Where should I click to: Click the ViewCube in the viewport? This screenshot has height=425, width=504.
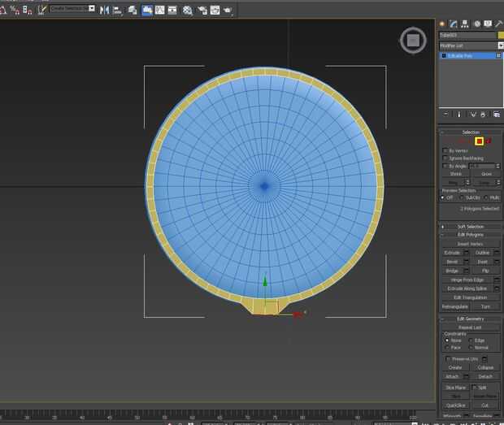point(412,40)
